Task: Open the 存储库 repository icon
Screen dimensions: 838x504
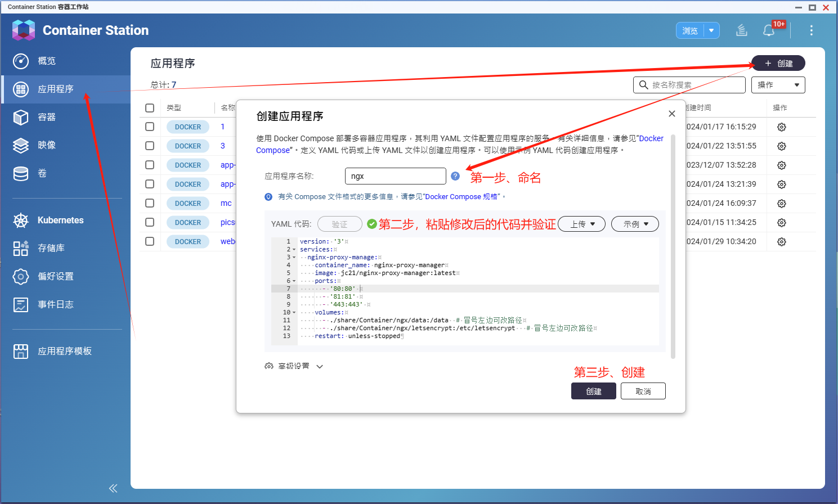Action: click(x=21, y=248)
